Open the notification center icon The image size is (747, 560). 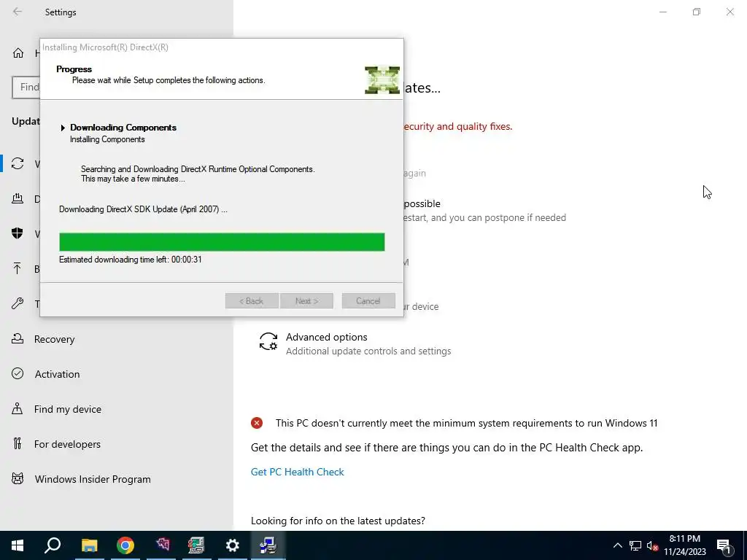tap(724, 546)
